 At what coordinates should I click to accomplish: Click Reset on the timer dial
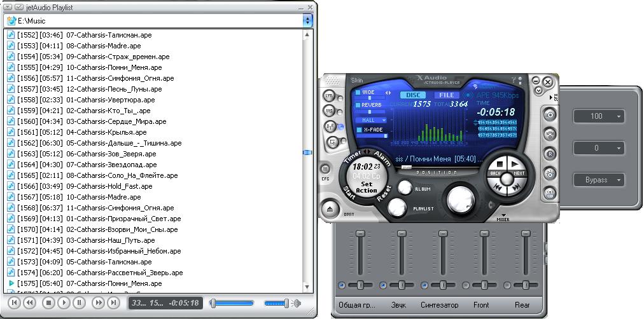[384, 193]
